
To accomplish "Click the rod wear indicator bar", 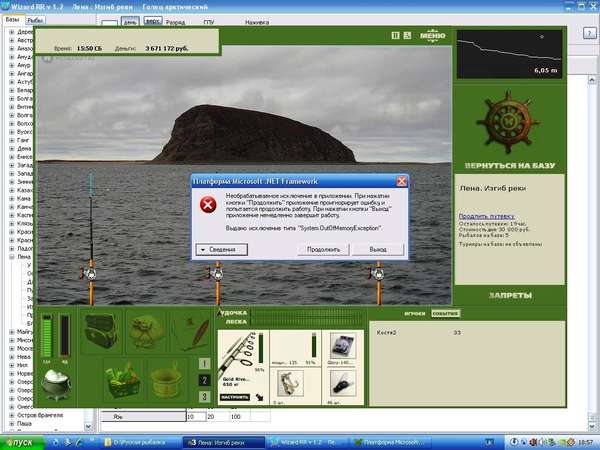I will tap(261, 347).
